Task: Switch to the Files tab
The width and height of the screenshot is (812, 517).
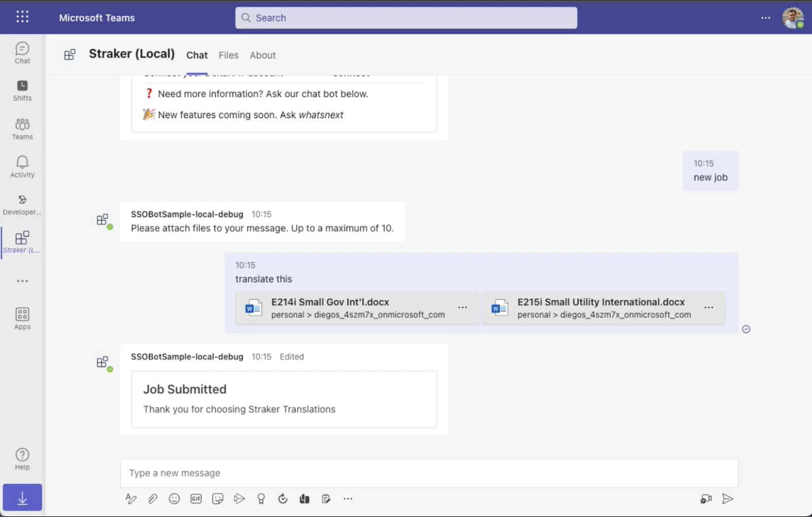Action: pos(228,55)
